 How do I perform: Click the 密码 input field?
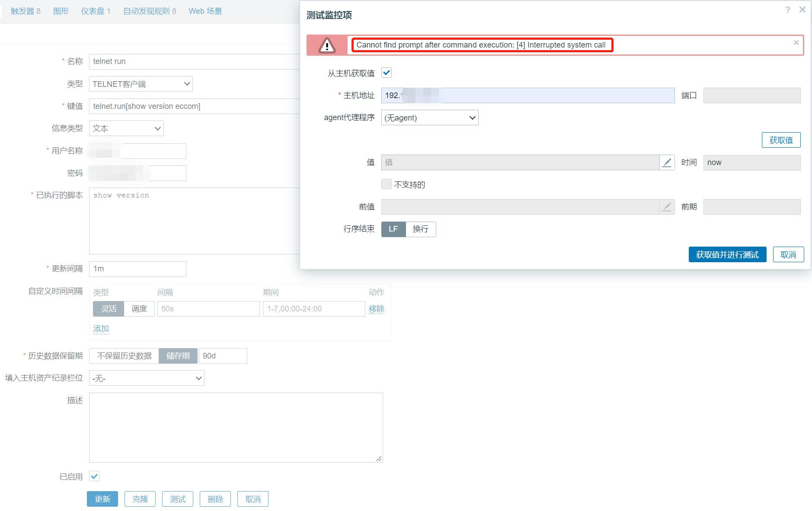click(x=137, y=173)
